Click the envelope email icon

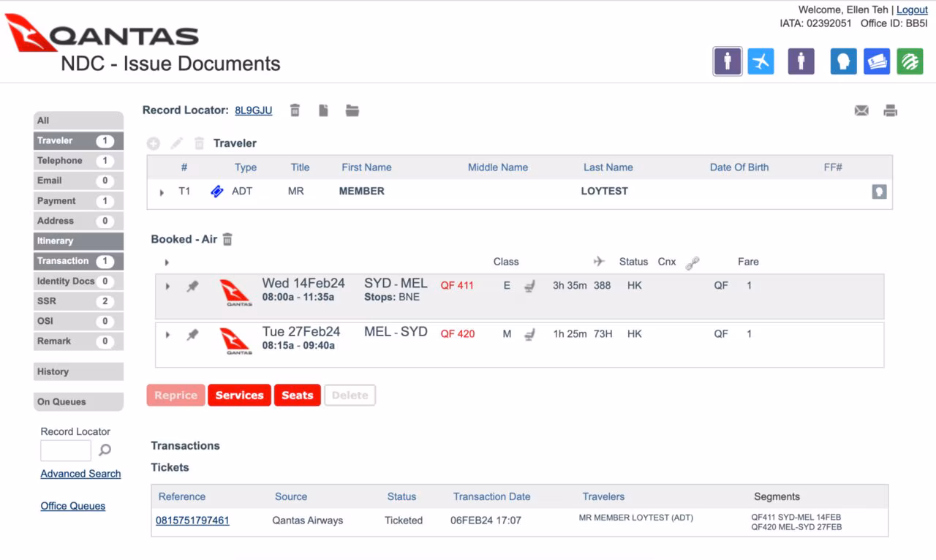coord(861,111)
